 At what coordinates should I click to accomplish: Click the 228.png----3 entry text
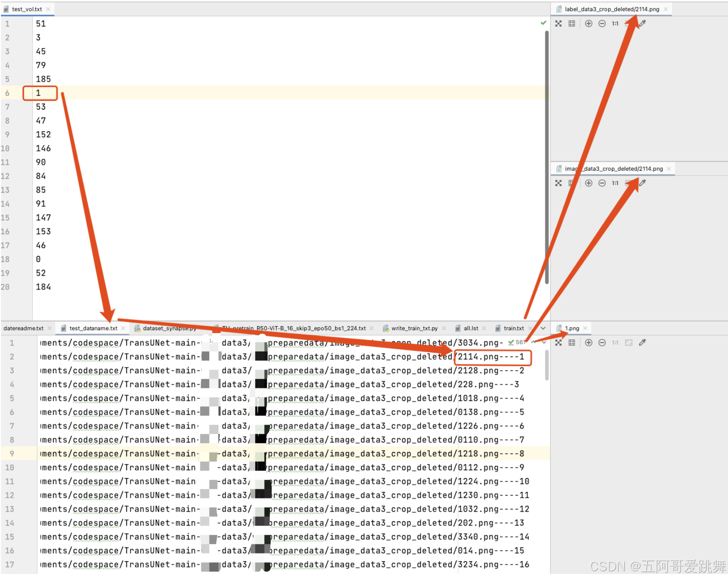pos(488,384)
